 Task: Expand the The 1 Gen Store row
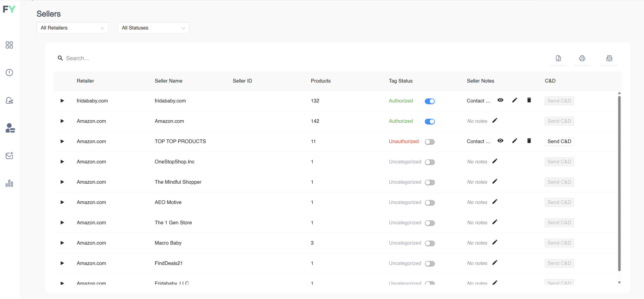62,222
